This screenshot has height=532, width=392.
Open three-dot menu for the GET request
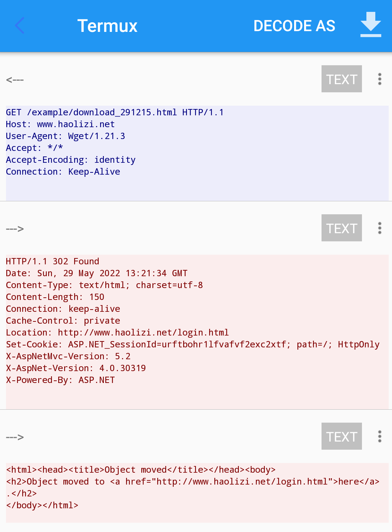coord(379,79)
